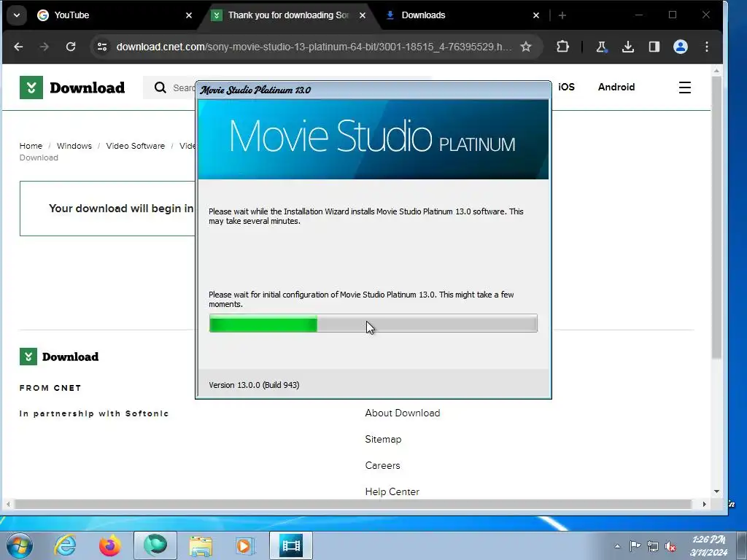Close the Thank you for downloading tab
The image size is (747, 560).
pos(363,15)
